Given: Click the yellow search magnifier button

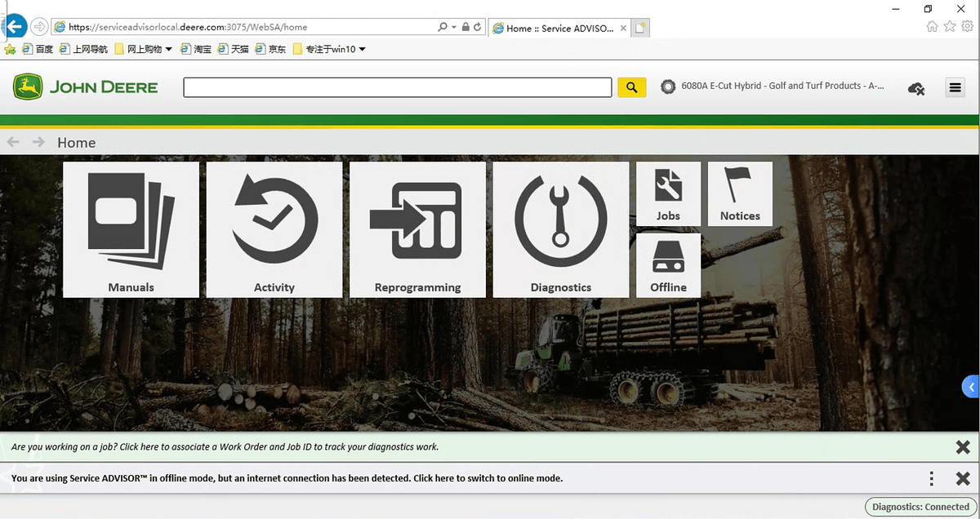Looking at the screenshot, I should click(631, 87).
